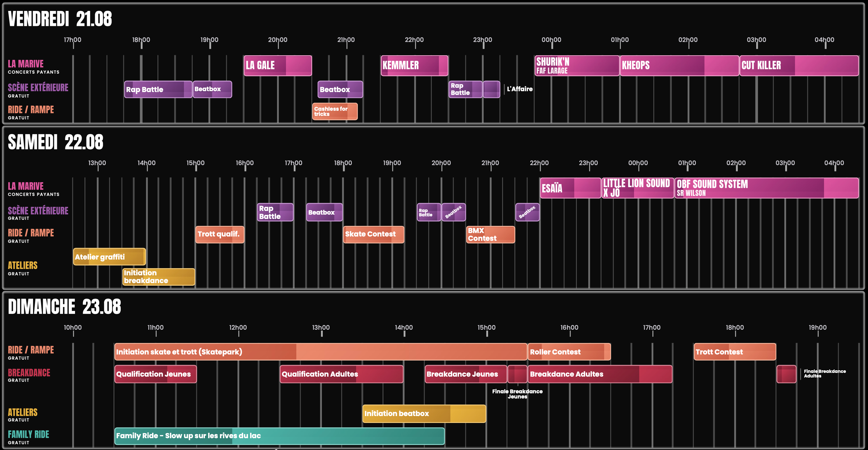Open the Skate Contest block

(x=374, y=234)
